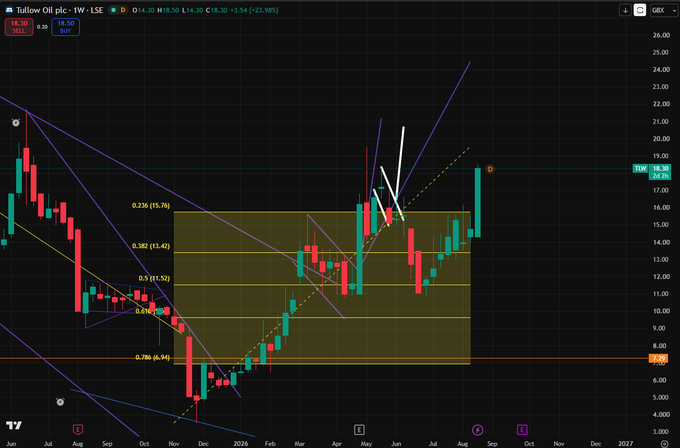680x448 pixels.
Task: Click the 0.382 (13.42) Fibonacci label
Action: tap(151, 246)
